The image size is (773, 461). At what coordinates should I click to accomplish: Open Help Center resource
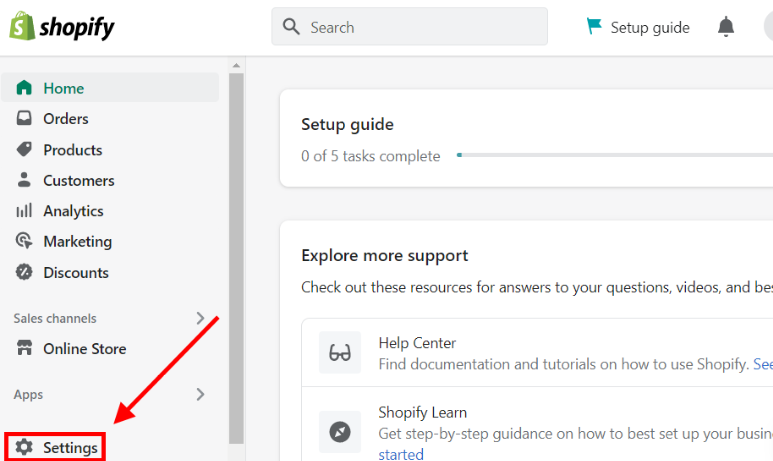(417, 343)
